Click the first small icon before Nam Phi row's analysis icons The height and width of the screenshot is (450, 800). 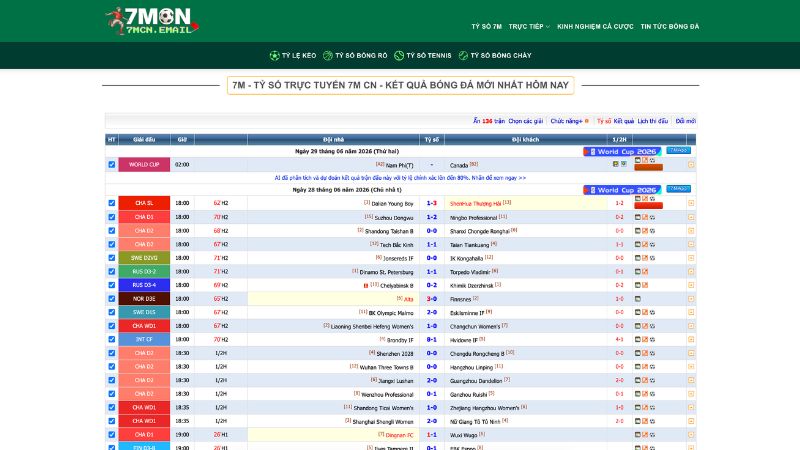coord(615,164)
